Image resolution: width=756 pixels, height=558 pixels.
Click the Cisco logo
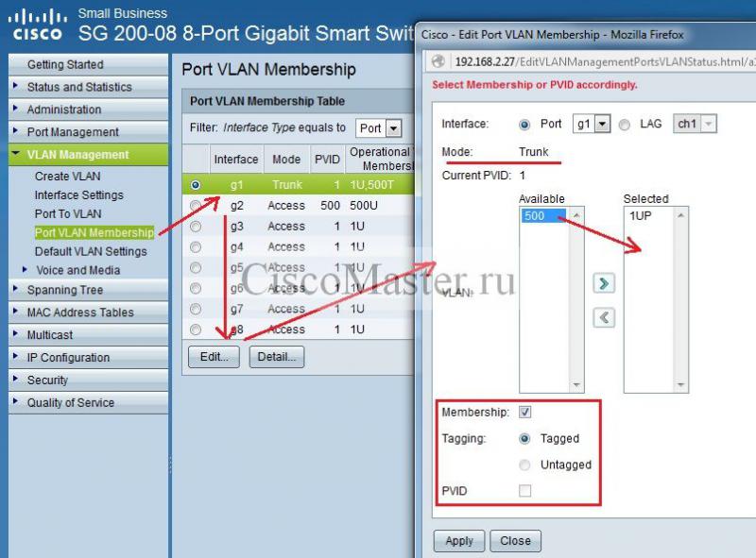(x=38, y=26)
